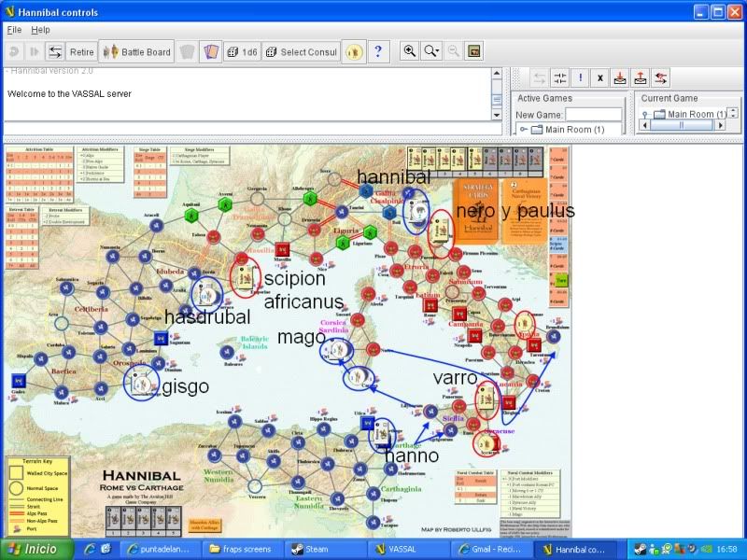
Task: Click the Macedon Allies with Carthage marker
Action: click(x=204, y=525)
